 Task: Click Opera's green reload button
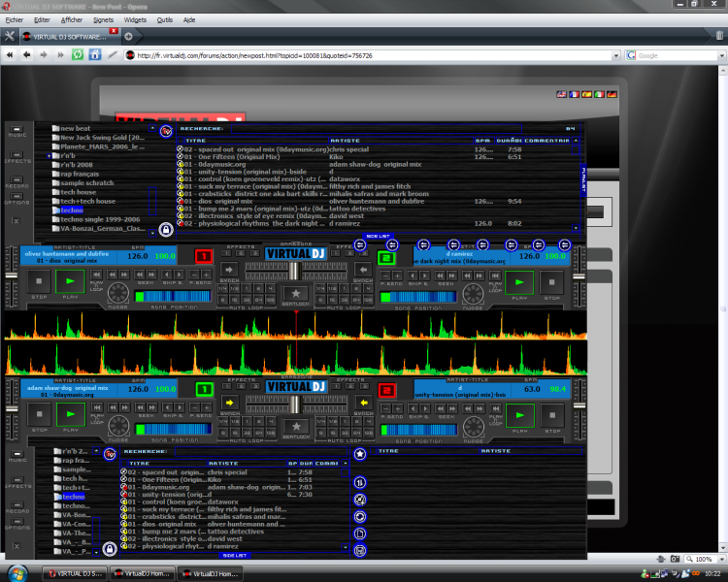coord(78,55)
